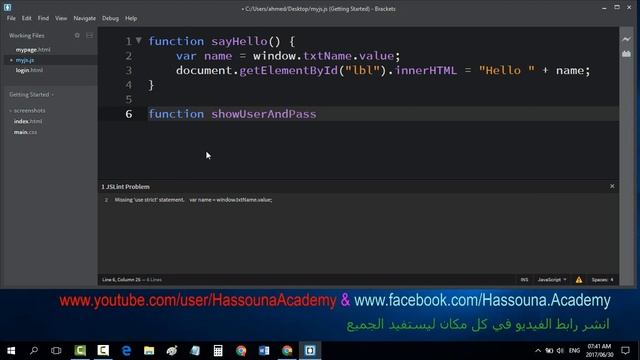Open Microsoft Word from the taskbar
Screen dimensions: 640x360
coord(264,351)
